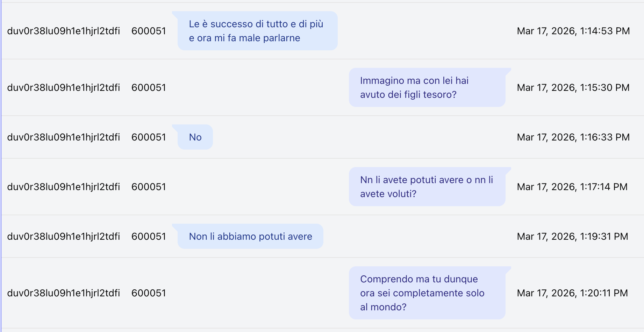Click the short "No" message bubble
The width and height of the screenshot is (644, 332).
coord(195,137)
